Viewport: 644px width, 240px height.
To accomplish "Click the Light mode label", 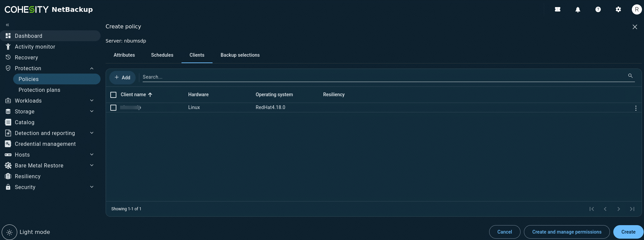I will click(35, 232).
